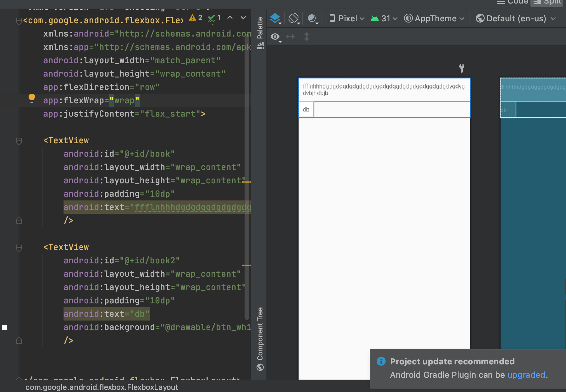Viewport: 566px width, 392px height.
Task: Click the android:background drawable attribute line
Action: 157,327
